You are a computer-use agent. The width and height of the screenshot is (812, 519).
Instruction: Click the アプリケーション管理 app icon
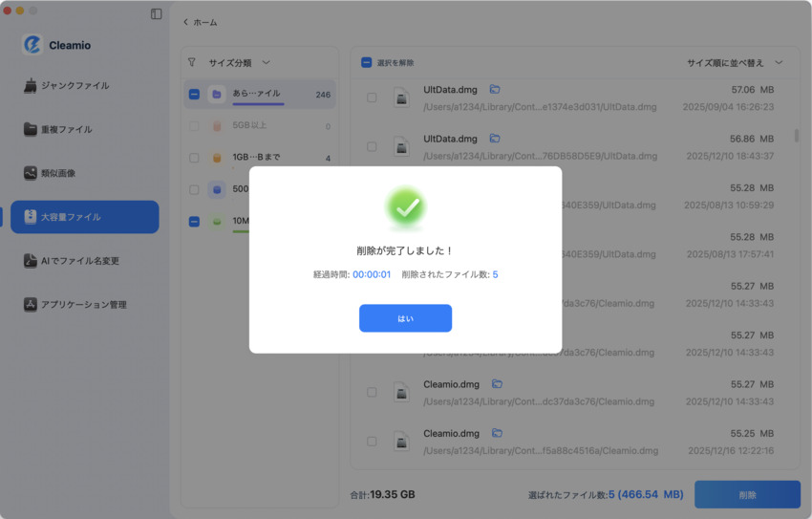point(31,305)
